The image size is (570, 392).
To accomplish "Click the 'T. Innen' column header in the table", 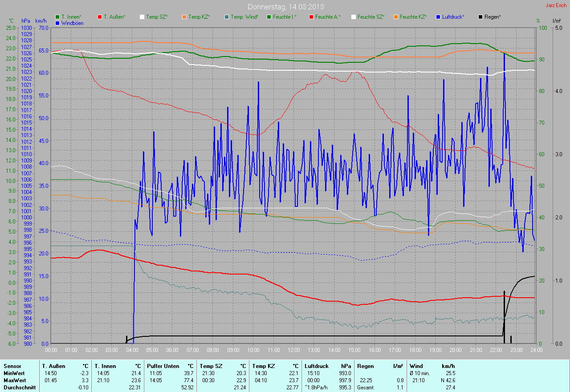I will pos(105,366).
